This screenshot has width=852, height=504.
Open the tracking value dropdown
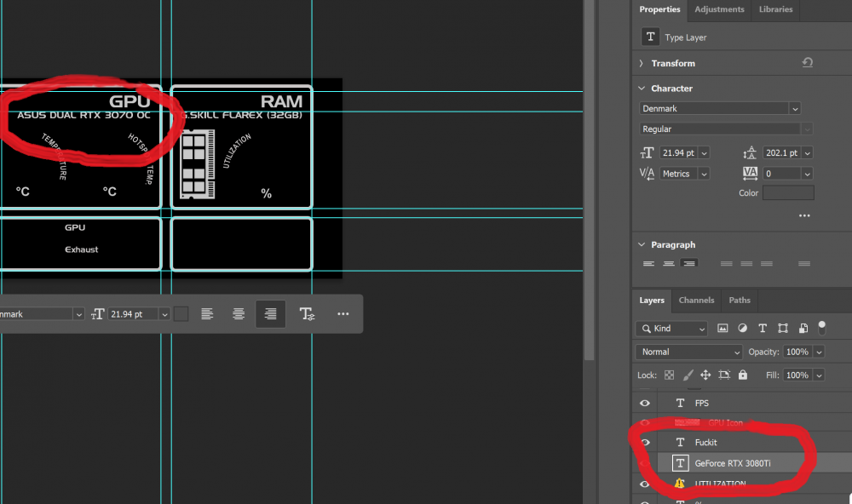[x=808, y=174]
